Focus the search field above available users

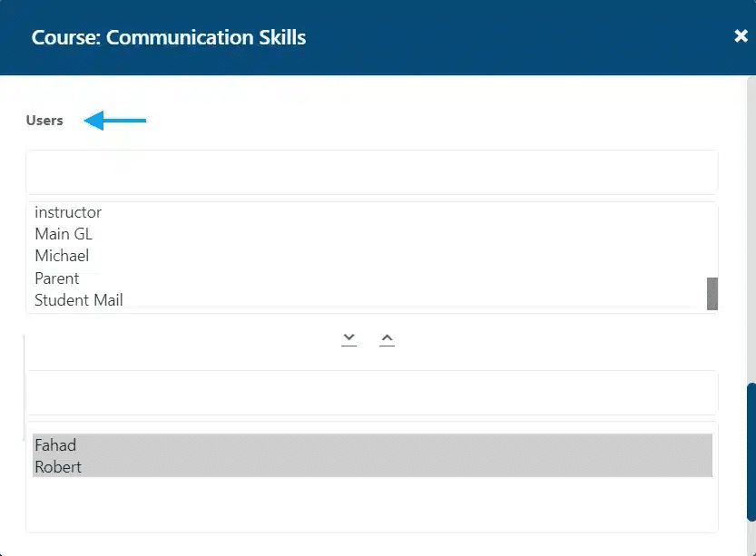(372, 172)
